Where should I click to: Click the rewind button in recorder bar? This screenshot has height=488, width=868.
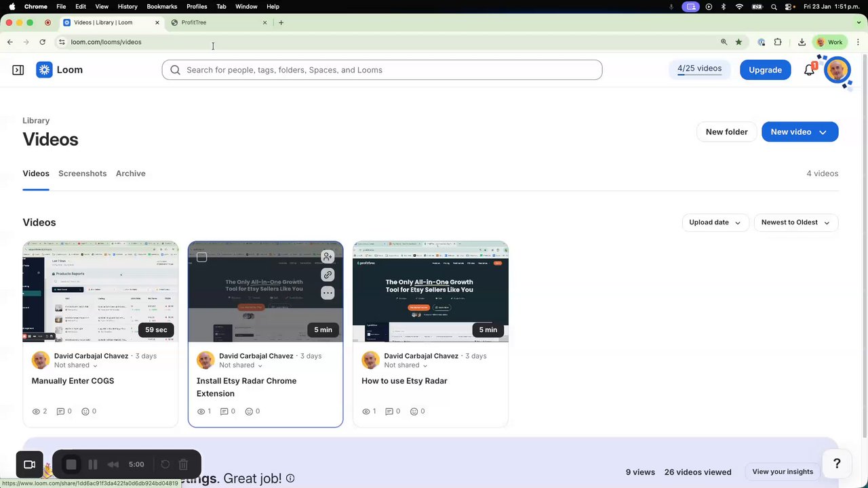[x=113, y=464]
